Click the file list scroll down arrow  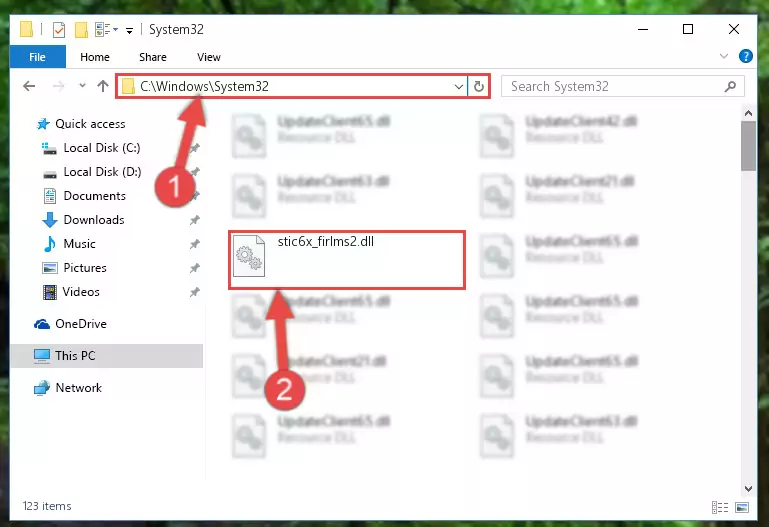tap(748, 489)
